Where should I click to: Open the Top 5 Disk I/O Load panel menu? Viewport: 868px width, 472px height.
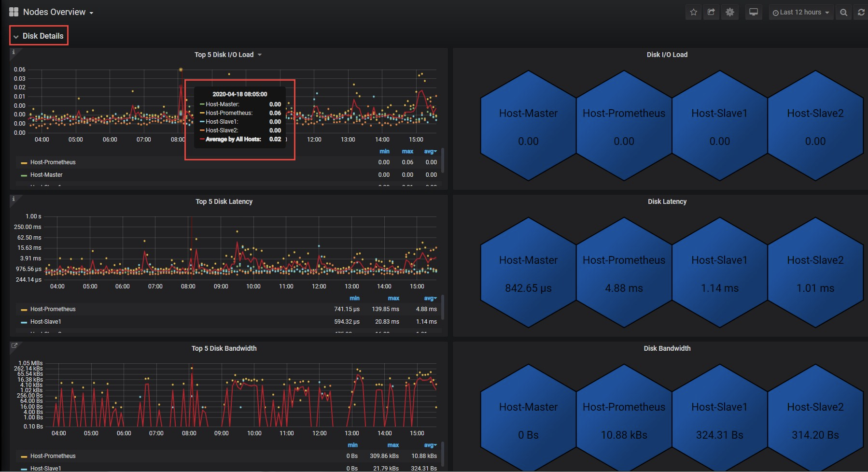click(x=228, y=55)
